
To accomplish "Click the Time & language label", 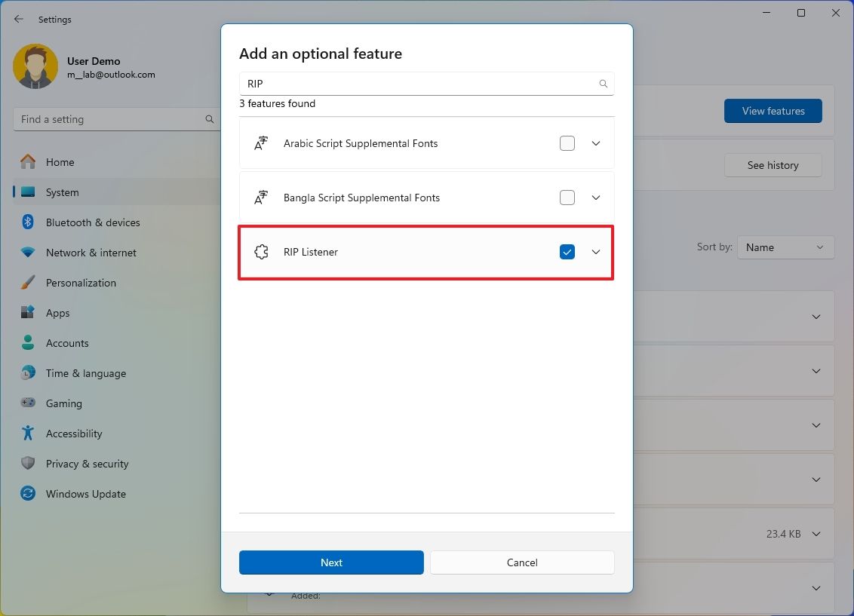I will pyautogui.click(x=86, y=373).
